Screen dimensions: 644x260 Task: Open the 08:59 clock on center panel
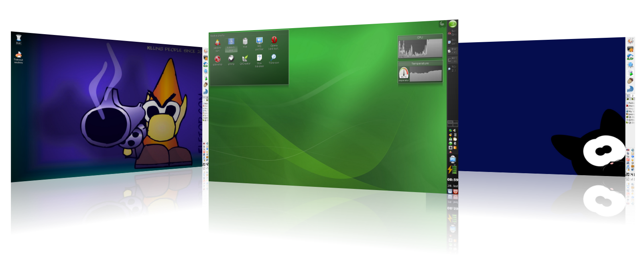(453, 180)
